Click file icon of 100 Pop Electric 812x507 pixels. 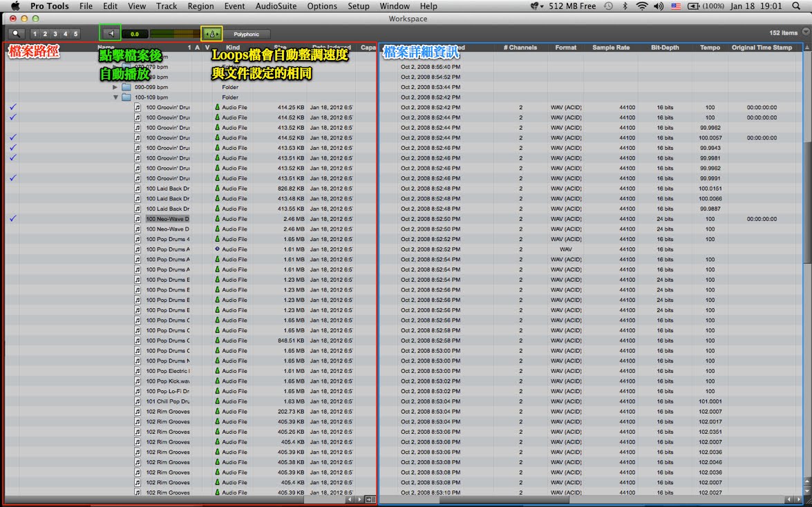[x=138, y=371]
